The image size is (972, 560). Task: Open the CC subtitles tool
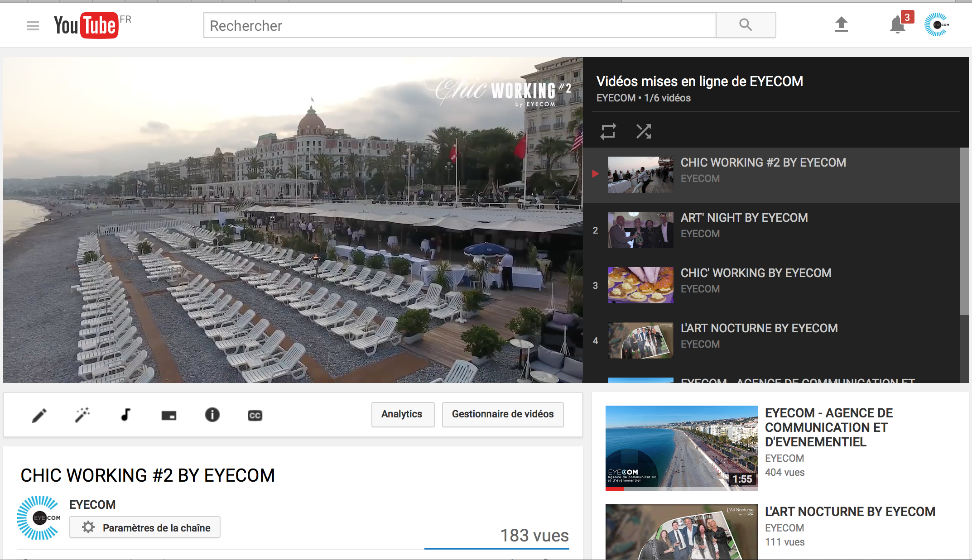(x=255, y=415)
